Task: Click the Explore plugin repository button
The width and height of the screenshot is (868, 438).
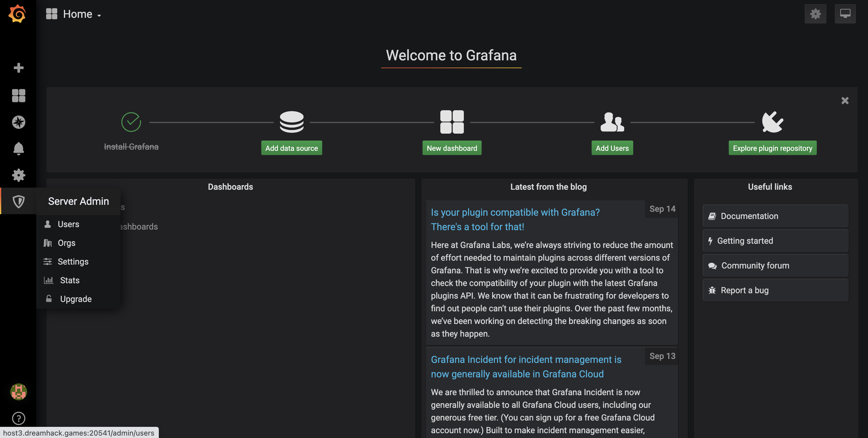Action: click(x=772, y=148)
